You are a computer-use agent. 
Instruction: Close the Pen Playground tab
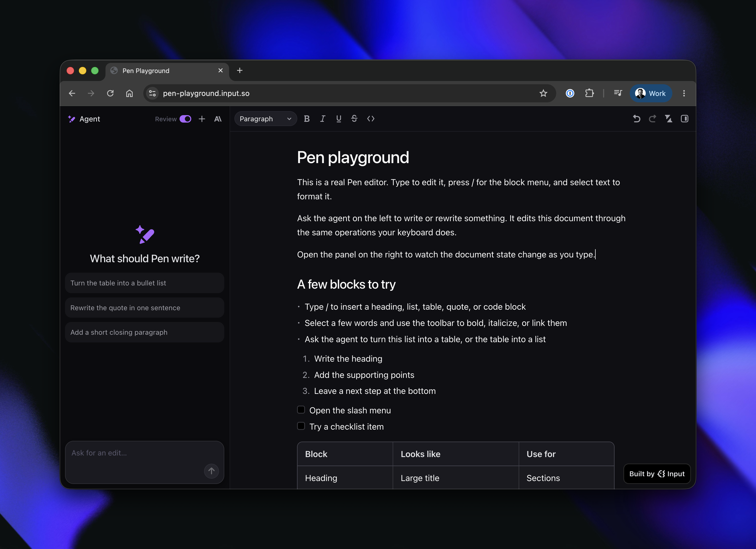coord(220,70)
